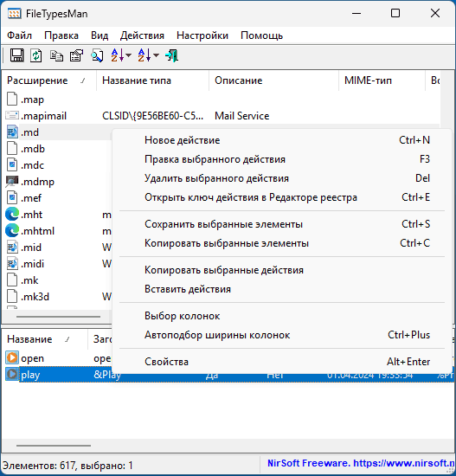
Task: Choose Новое действие from context menu
Action: click(282, 140)
